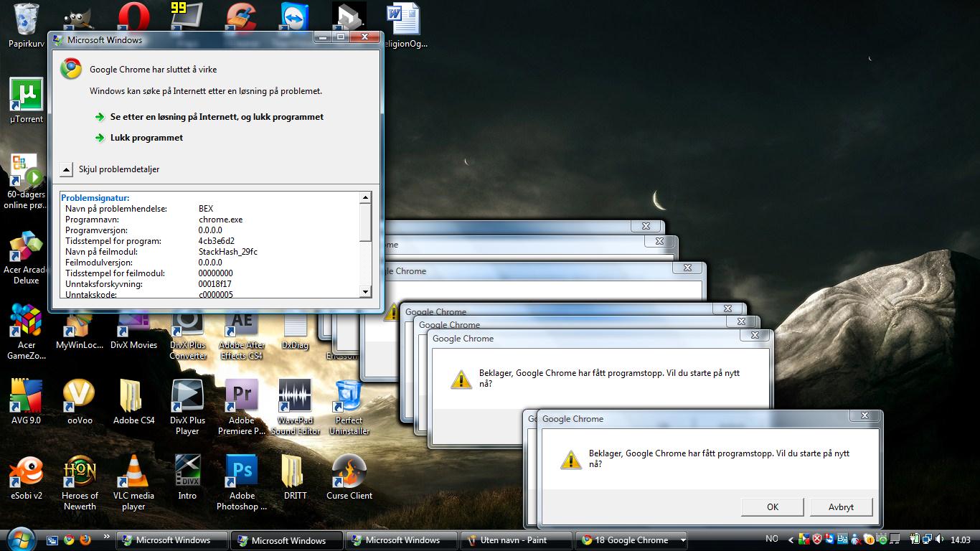Launch DivX Plus Converter shortcut

(x=187, y=336)
